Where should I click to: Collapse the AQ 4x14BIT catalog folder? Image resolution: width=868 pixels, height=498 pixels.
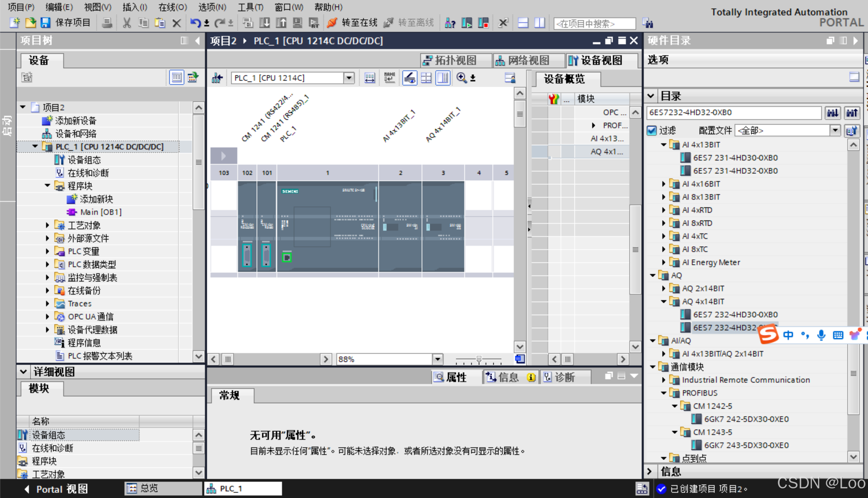(x=663, y=302)
